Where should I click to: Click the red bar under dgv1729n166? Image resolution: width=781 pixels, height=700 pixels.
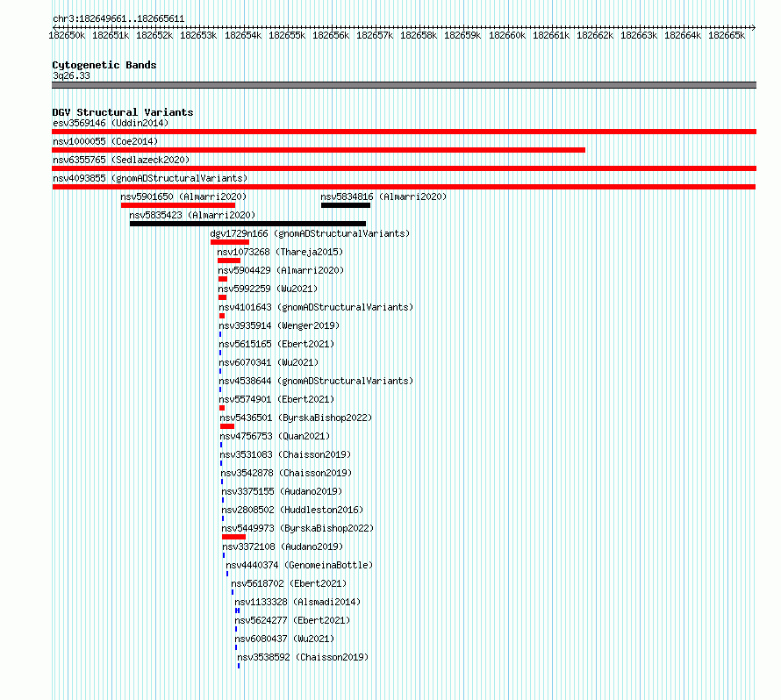click(230, 242)
